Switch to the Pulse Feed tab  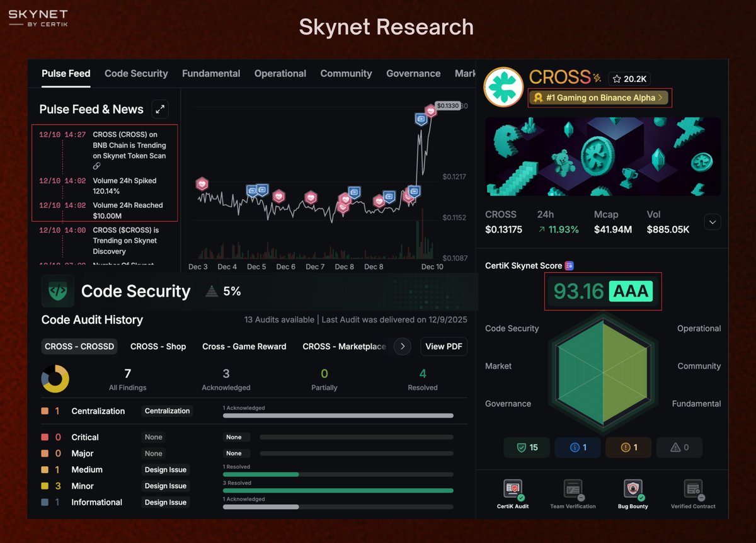point(66,74)
